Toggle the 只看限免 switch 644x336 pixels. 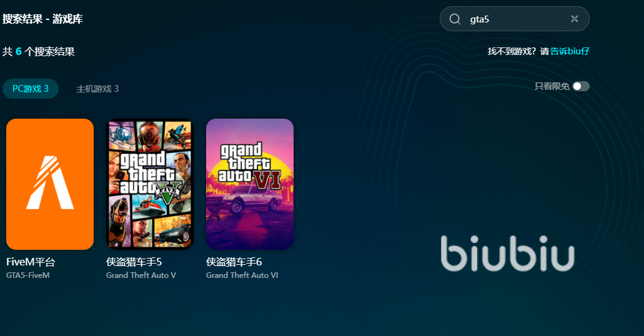[x=581, y=86]
